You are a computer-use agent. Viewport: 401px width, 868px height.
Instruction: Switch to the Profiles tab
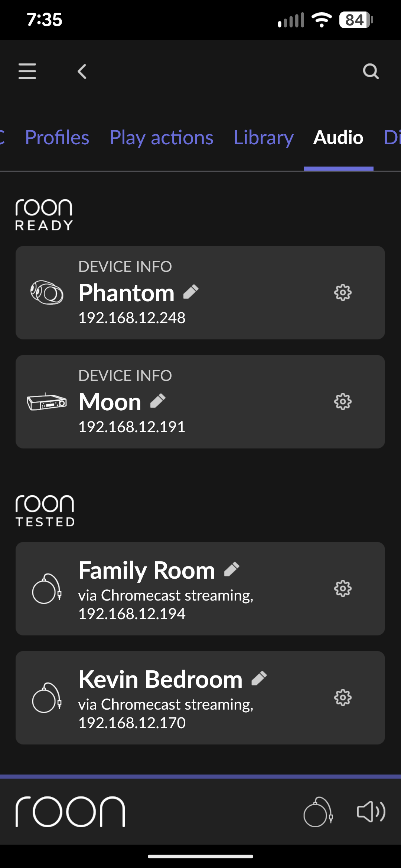click(x=57, y=138)
